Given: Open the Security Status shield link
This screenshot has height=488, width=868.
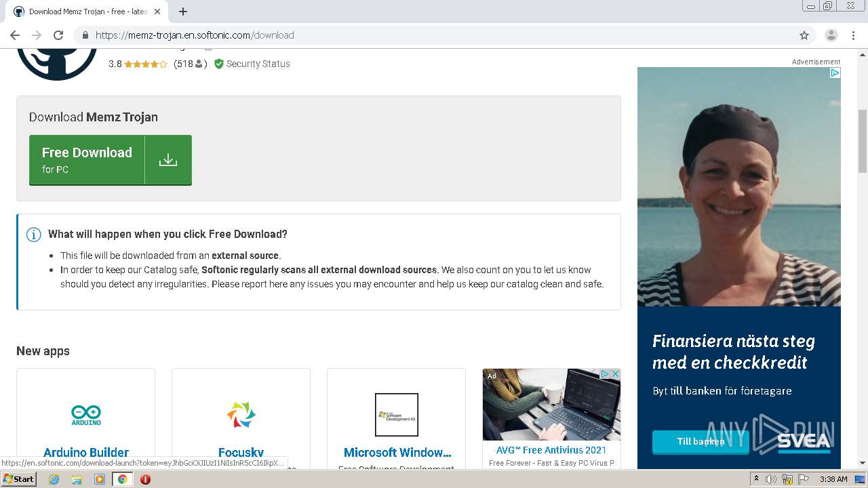Looking at the screenshot, I should point(252,64).
